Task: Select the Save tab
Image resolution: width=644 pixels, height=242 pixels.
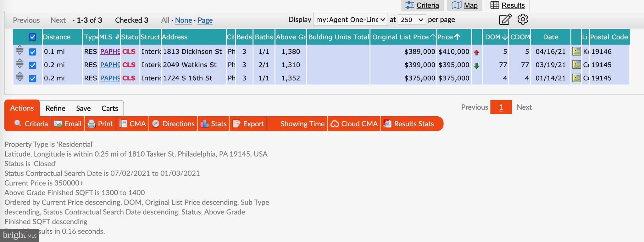Action: (83, 108)
